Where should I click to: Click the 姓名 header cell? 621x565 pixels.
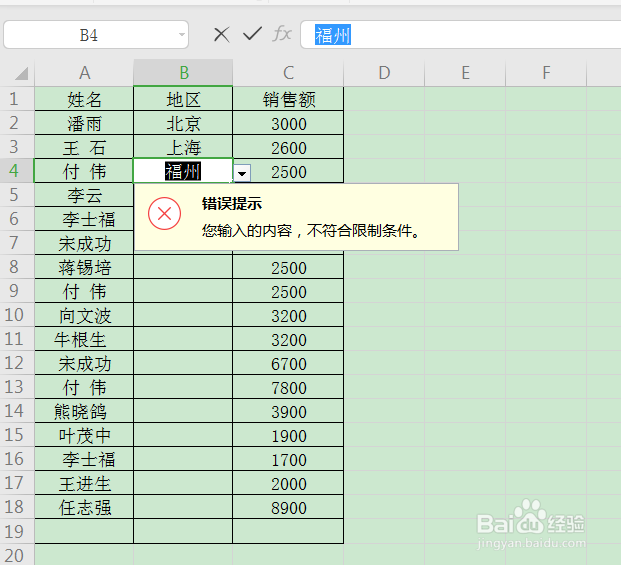click(x=84, y=99)
